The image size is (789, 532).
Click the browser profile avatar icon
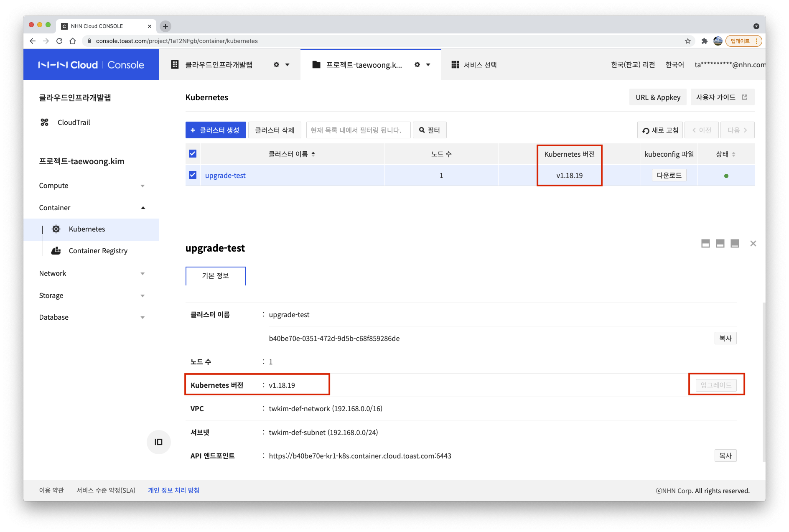(718, 41)
